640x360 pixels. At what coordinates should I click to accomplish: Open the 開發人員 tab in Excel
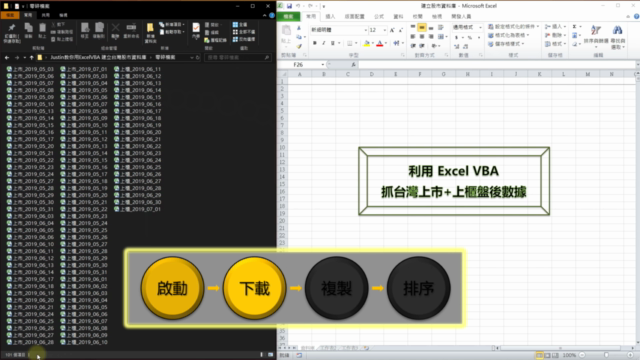[x=461, y=16]
